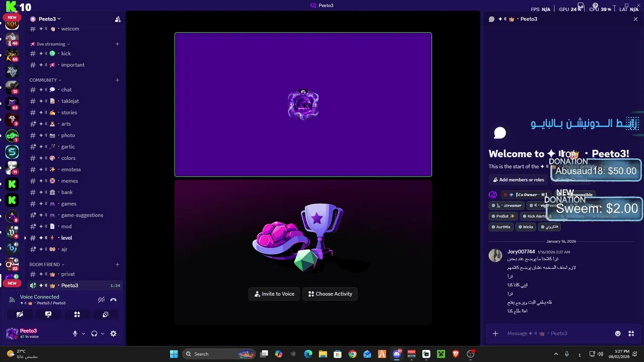The width and height of the screenshot is (644, 362).
Task: Open the activities launcher in voice panel
Action: click(77, 314)
